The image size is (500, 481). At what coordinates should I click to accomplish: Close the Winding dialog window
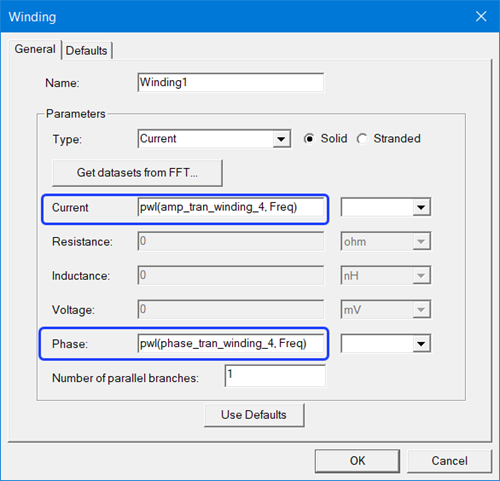point(481,16)
